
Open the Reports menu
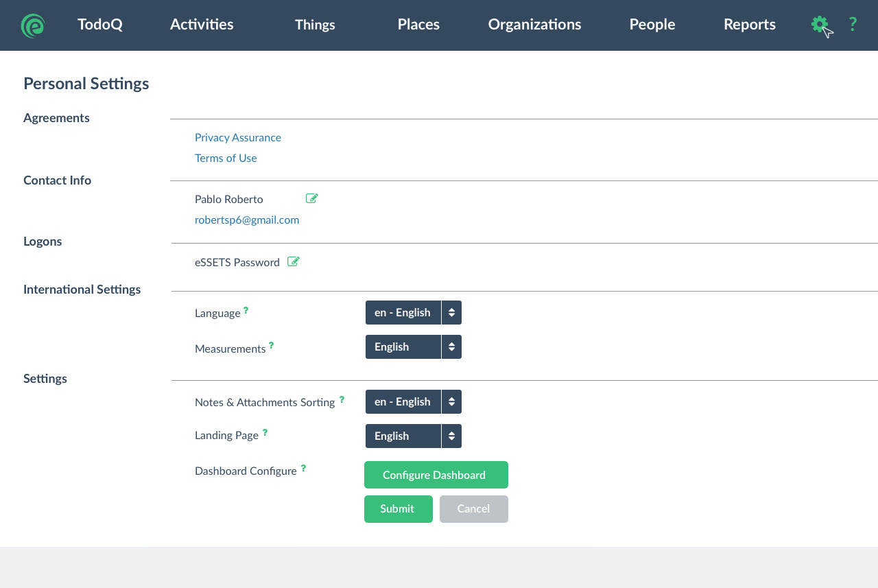click(749, 25)
